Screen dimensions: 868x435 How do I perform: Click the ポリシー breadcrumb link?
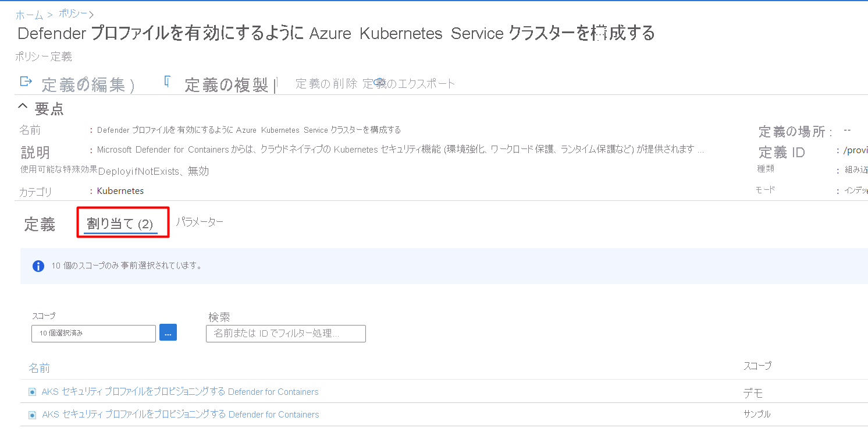74,13
